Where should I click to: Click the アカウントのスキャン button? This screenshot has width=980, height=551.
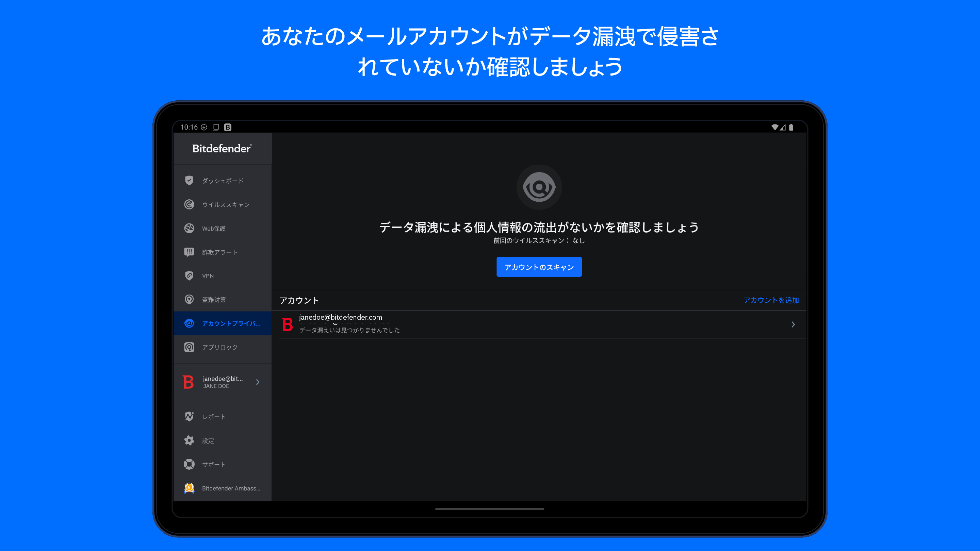pos(539,267)
